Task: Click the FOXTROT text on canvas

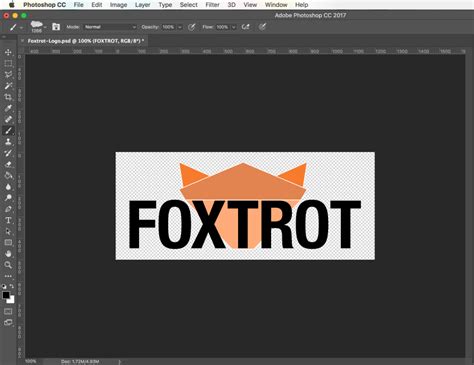Action: pyautogui.click(x=245, y=225)
